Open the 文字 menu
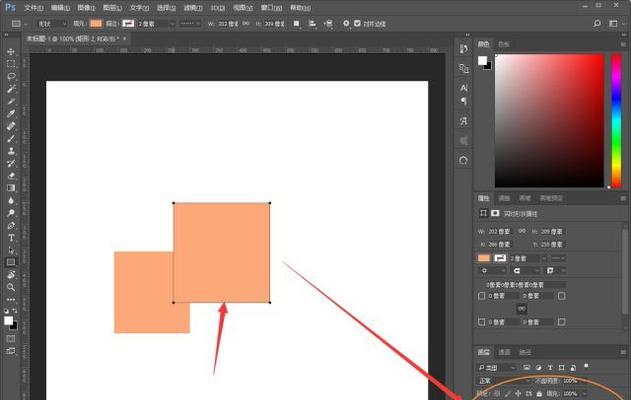 coord(139,8)
